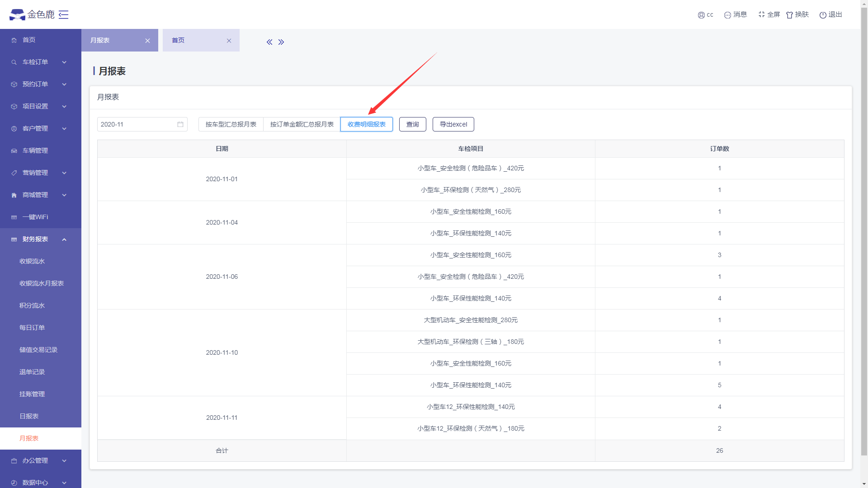Image resolution: width=868 pixels, height=488 pixels.
Task: Select 收费明细报表 report type
Action: pyautogui.click(x=367, y=124)
